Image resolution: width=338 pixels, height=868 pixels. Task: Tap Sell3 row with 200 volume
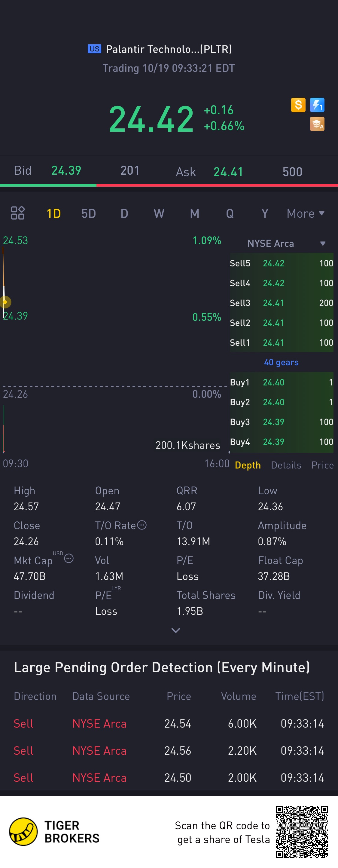point(282,303)
